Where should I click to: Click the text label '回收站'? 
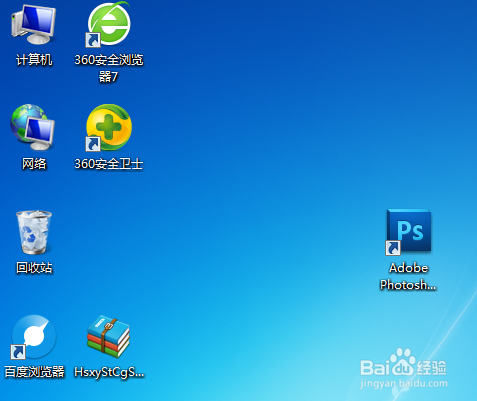point(34,268)
